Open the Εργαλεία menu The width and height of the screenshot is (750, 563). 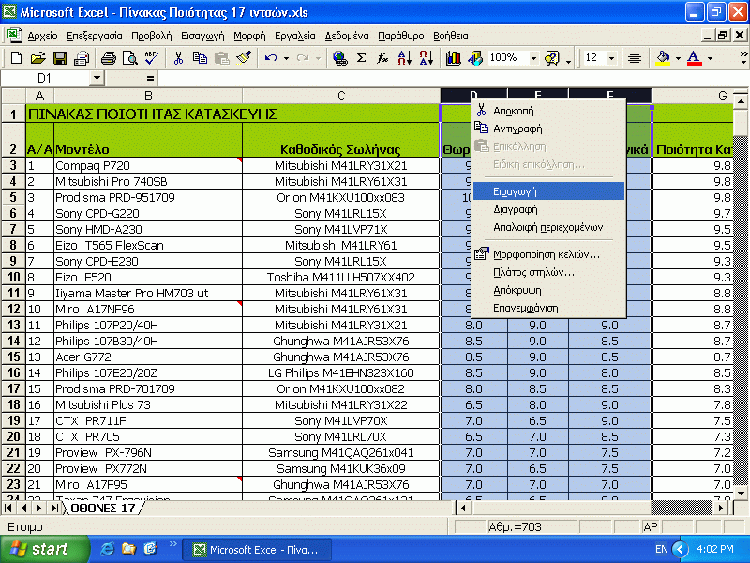pos(295,36)
